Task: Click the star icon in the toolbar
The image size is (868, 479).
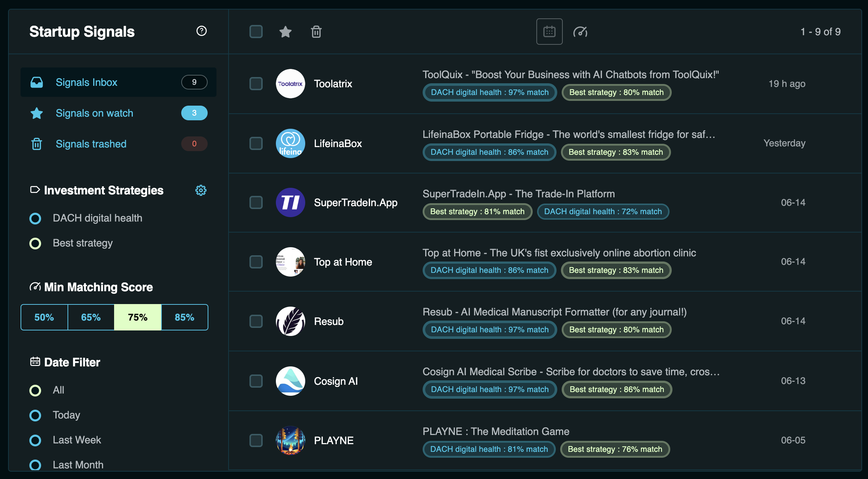Action: tap(285, 32)
